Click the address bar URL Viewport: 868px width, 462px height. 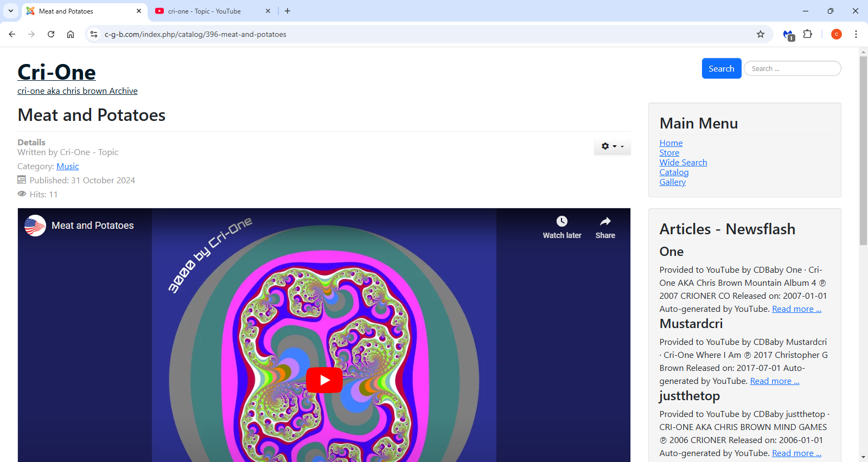coord(195,34)
